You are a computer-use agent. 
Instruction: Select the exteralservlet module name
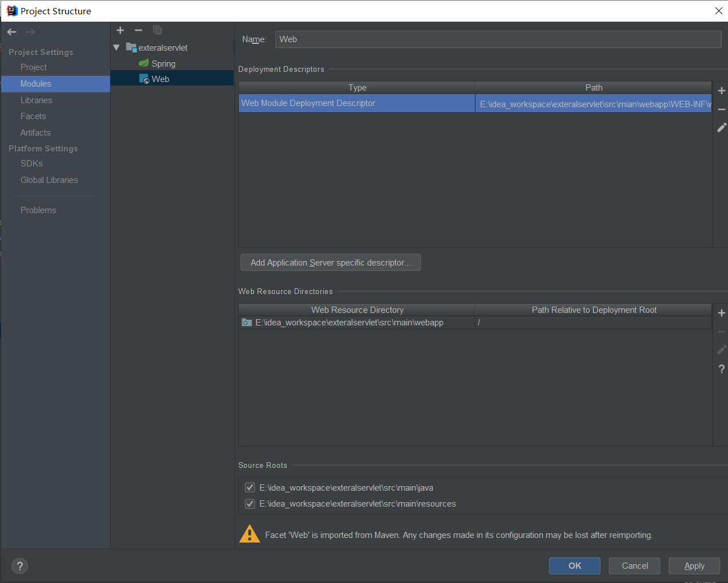tap(163, 48)
